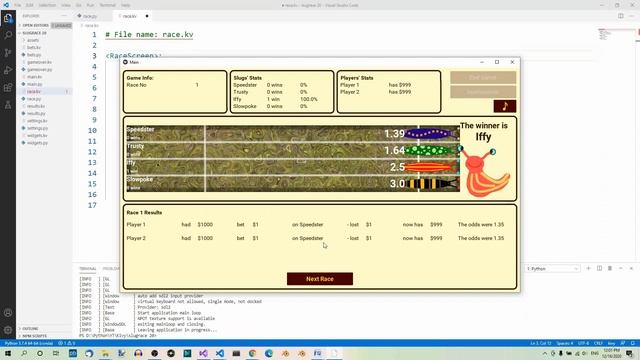This screenshot has width=640, height=360.
Task: Click the Next Race button
Action: tap(320, 279)
